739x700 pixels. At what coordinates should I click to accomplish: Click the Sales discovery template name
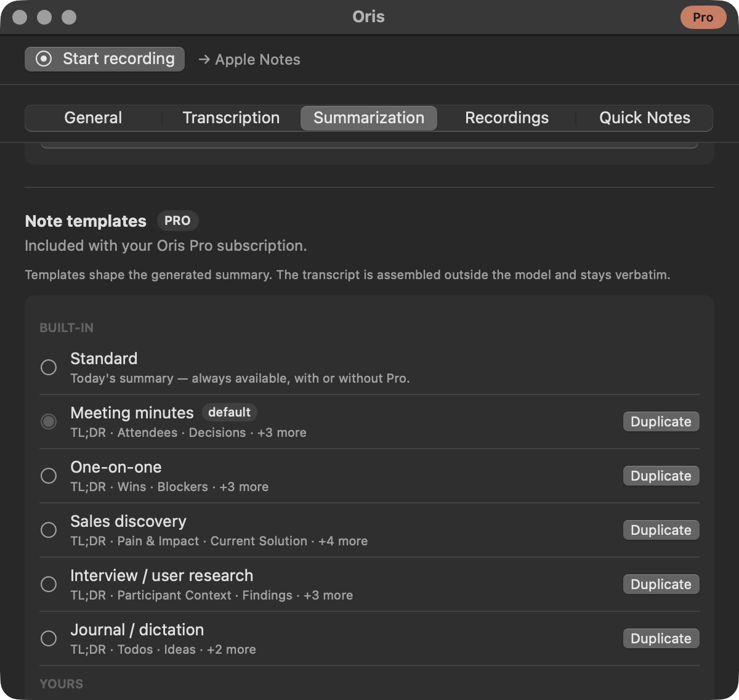click(128, 521)
